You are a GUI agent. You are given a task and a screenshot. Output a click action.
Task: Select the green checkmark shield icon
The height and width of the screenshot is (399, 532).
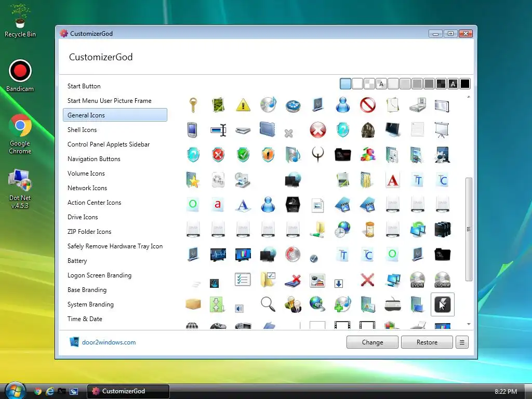(243, 155)
